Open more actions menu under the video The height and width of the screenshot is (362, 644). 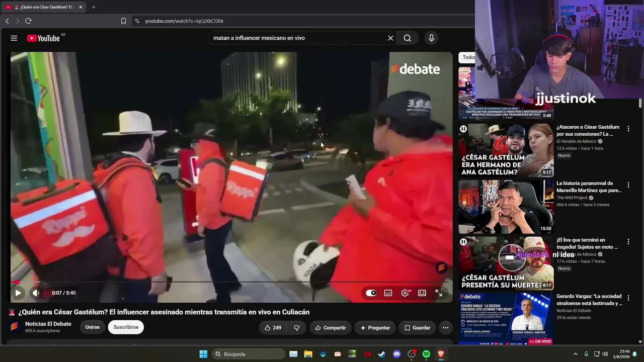(446, 328)
